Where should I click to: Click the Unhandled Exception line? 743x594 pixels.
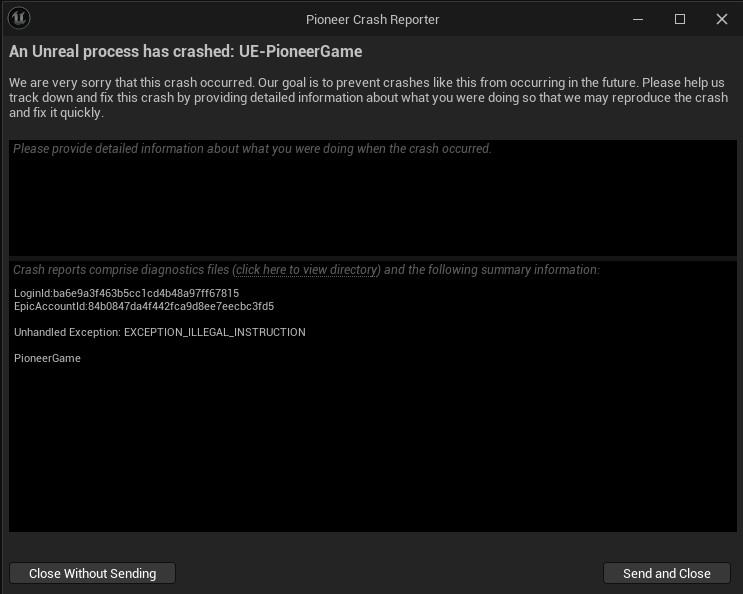pos(160,332)
